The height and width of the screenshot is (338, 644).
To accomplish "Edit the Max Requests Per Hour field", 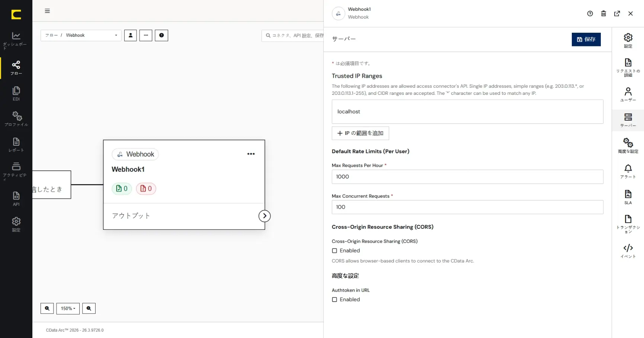I will coord(467,177).
